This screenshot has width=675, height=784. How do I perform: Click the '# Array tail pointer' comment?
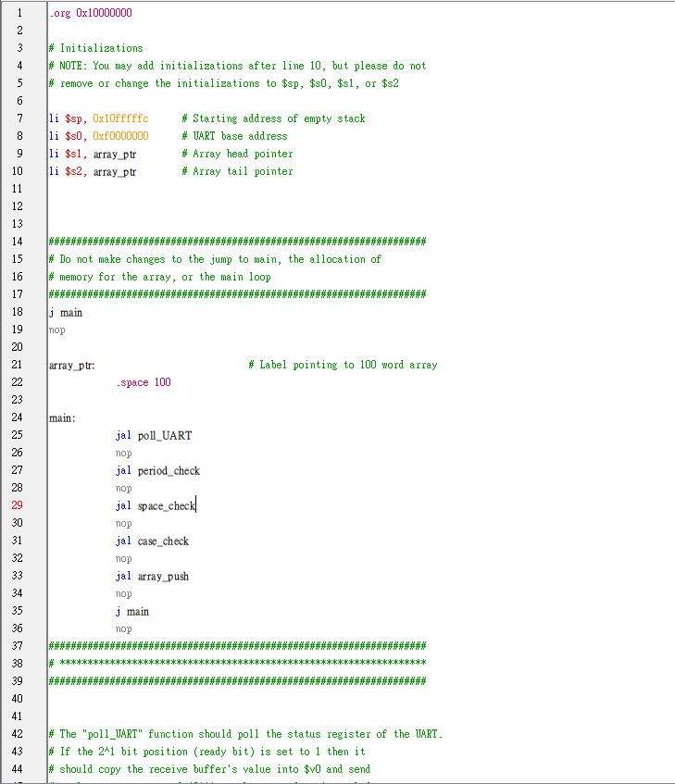point(237,171)
